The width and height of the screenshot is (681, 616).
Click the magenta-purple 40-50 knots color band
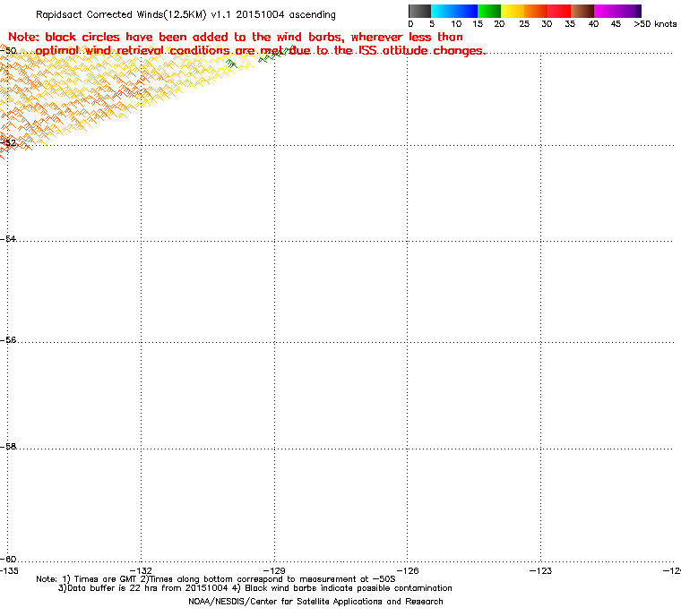pyautogui.click(x=617, y=11)
